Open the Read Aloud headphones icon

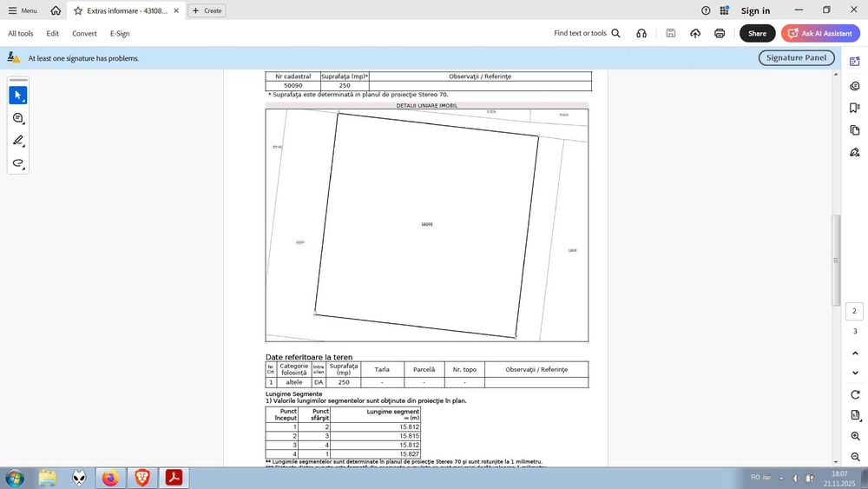[x=641, y=33]
